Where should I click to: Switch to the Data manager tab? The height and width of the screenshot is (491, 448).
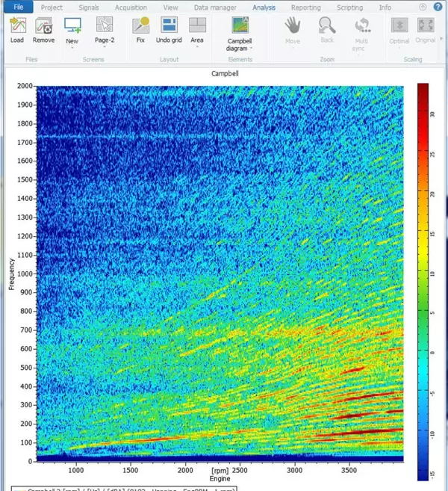tap(214, 7)
